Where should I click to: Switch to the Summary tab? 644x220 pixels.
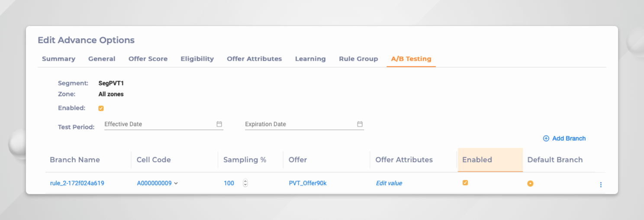[x=58, y=59]
